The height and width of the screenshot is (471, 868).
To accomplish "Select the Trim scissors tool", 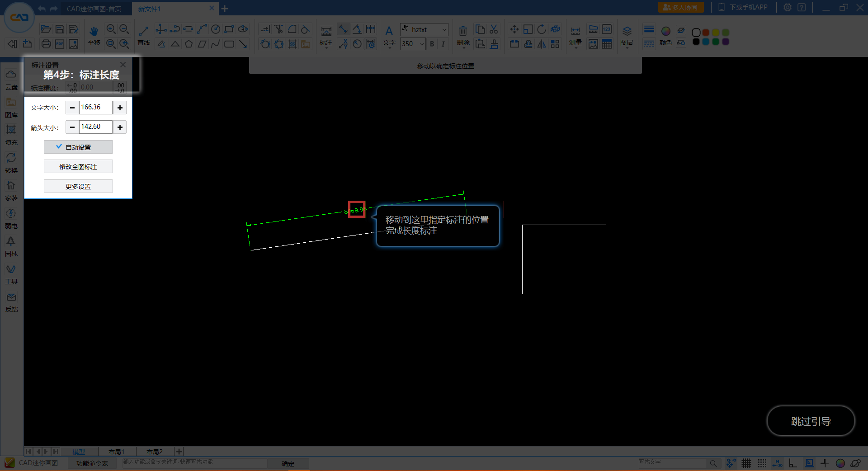I will click(x=279, y=29).
